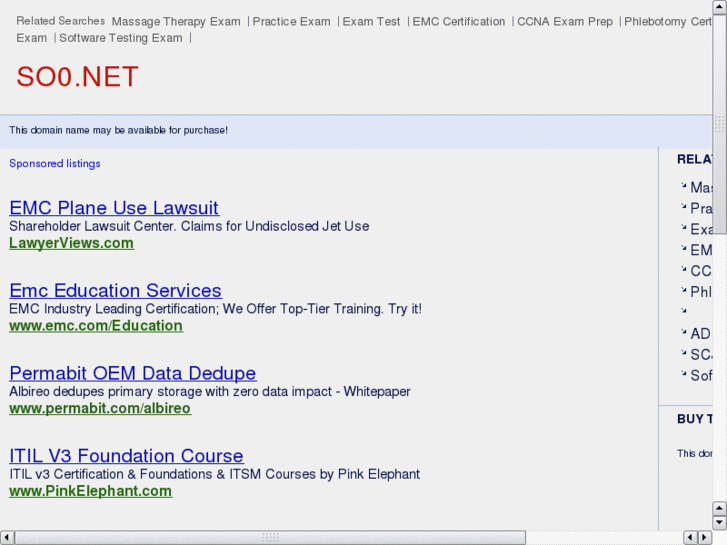Open the Phlebotomy Cert related search

click(x=668, y=22)
